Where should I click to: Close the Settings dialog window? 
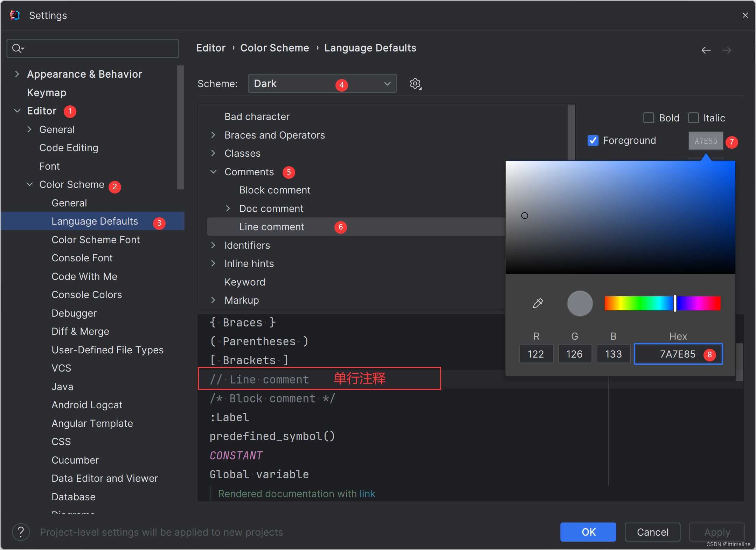(x=745, y=15)
